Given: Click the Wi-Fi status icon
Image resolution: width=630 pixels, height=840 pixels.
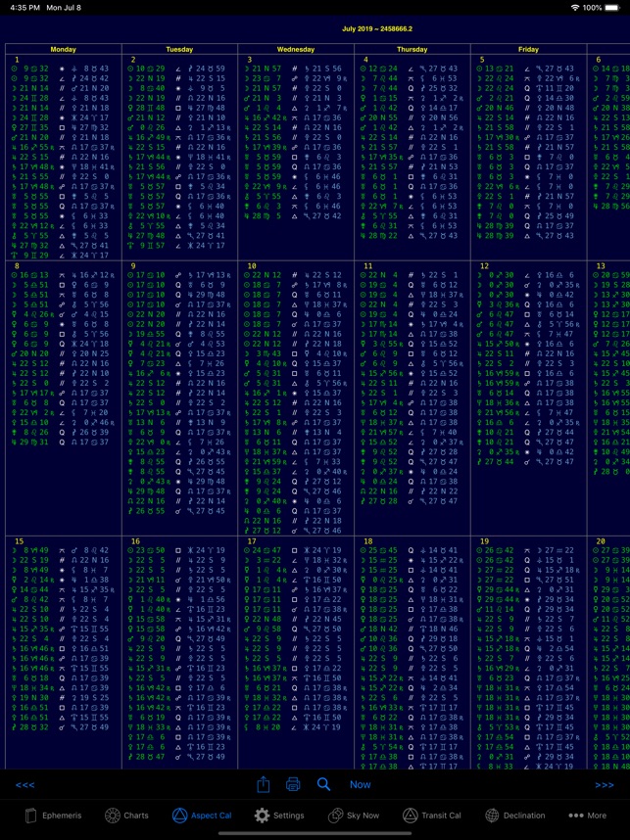Looking at the screenshot, I should tap(575, 8).
